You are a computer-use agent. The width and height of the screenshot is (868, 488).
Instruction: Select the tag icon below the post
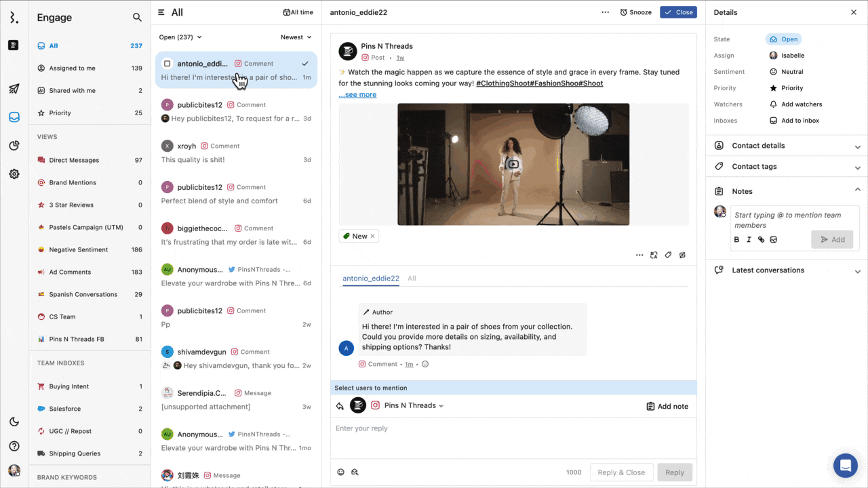pos(668,255)
